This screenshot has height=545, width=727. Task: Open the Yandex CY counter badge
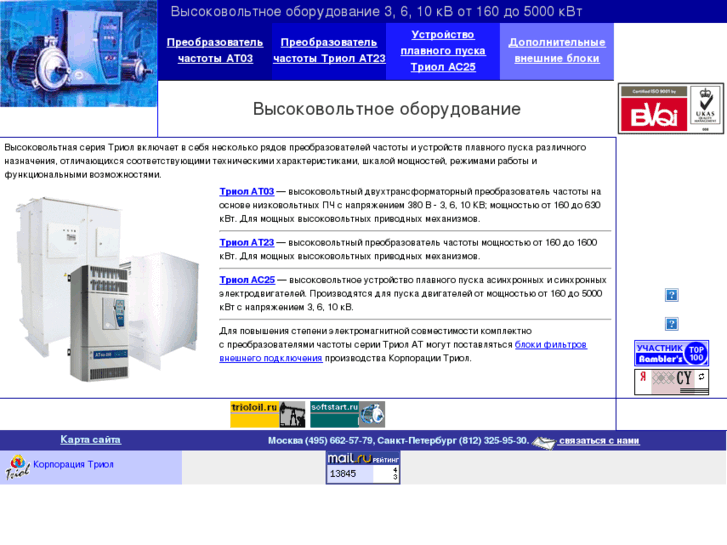(671, 382)
